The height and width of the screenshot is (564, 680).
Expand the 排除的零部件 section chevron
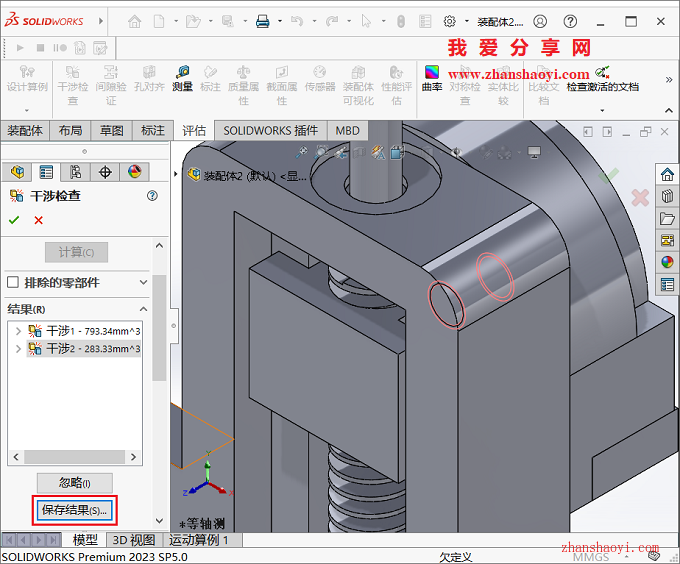tap(144, 282)
